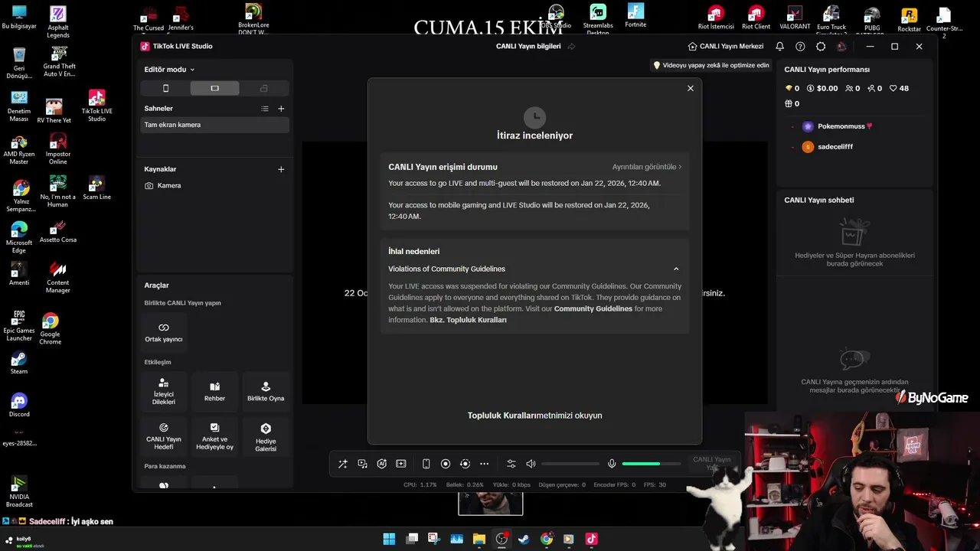This screenshot has height=551, width=980.
Task: Mute the speaker output
Action: pos(531,464)
